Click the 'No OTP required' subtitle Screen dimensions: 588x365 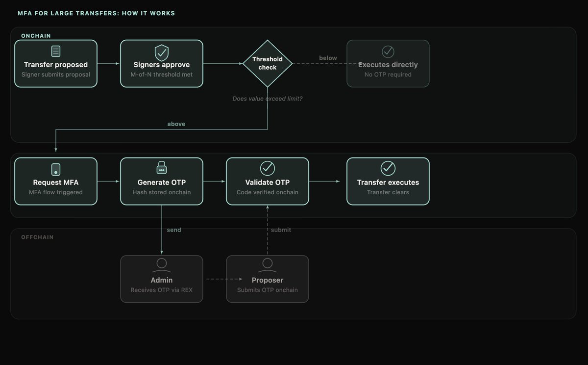(388, 75)
